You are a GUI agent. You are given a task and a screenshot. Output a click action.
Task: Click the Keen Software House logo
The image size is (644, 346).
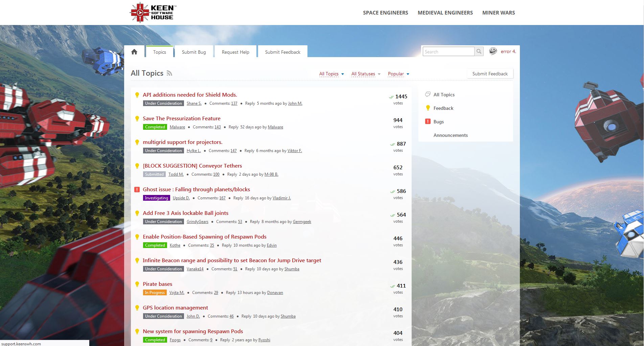click(x=153, y=13)
